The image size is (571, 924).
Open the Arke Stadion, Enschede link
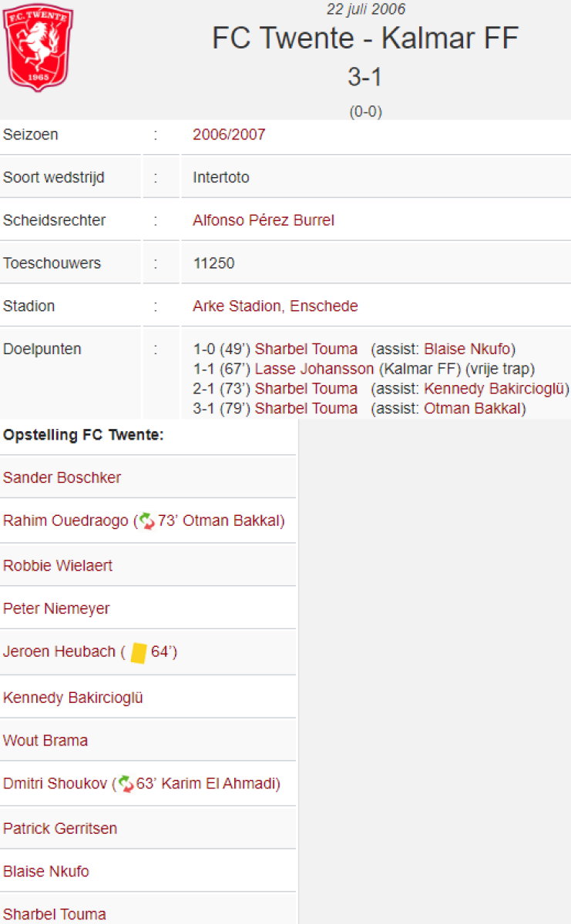275,306
